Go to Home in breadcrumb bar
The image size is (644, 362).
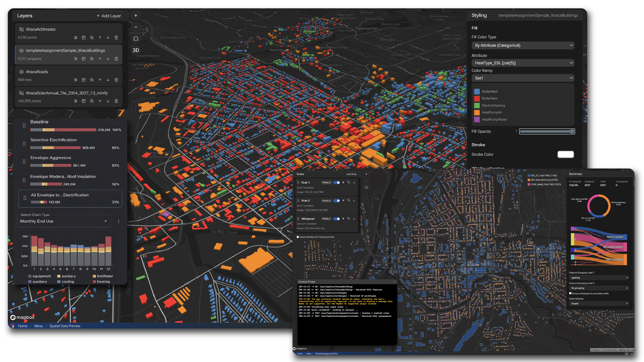click(x=23, y=326)
